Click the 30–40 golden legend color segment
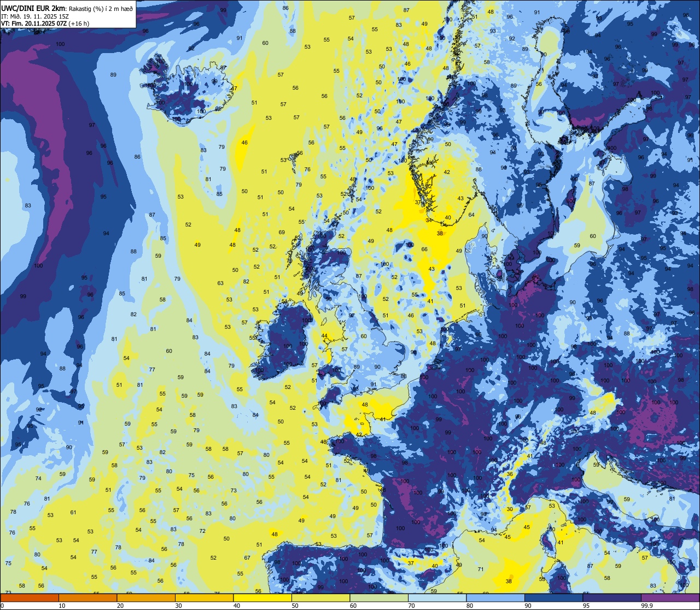This screenshot has width=700, height=610. click(x=205, y=598)
